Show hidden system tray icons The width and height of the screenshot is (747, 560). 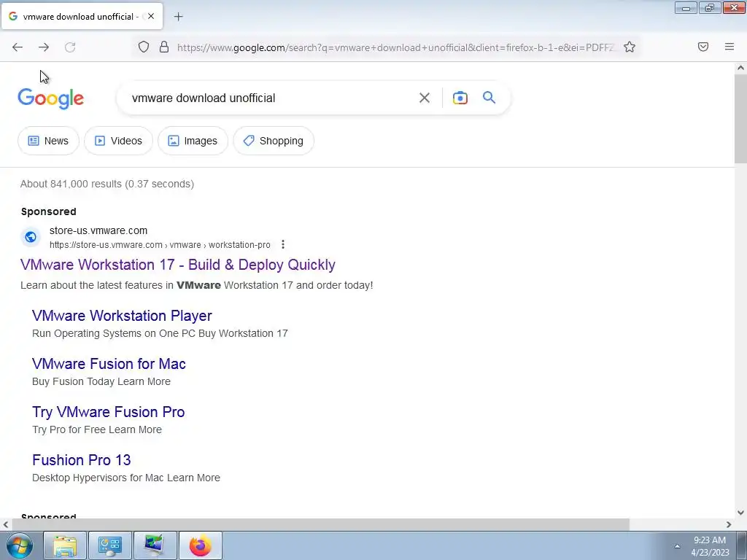pyautogui.click(x=677, y=546)
